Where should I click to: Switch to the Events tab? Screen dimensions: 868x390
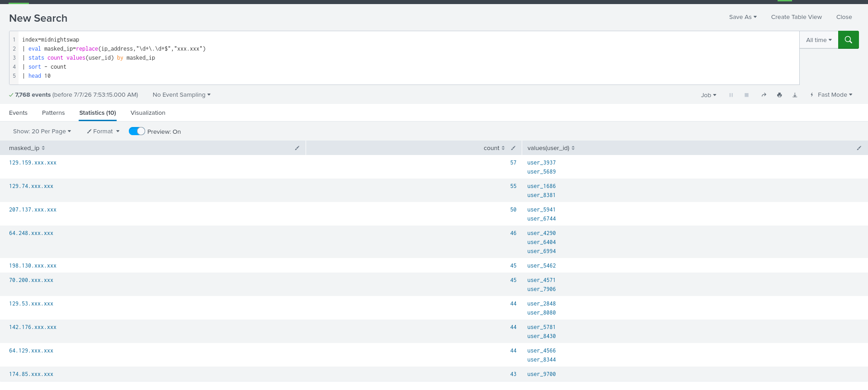click(x=18, y=113)
